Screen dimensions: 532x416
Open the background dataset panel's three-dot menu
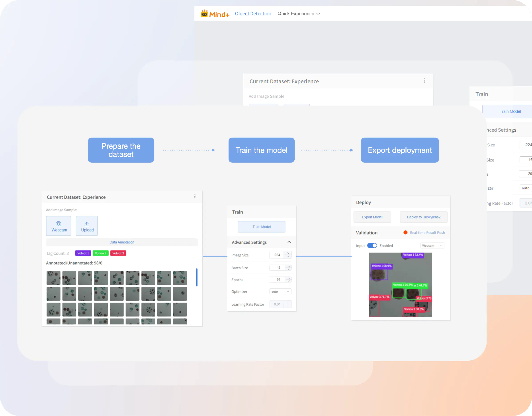(x=424, y=80)
